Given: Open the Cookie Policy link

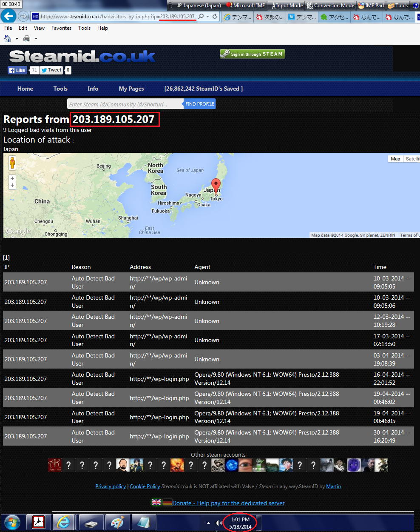Looking at the screenshot, I should pos(145,486).
